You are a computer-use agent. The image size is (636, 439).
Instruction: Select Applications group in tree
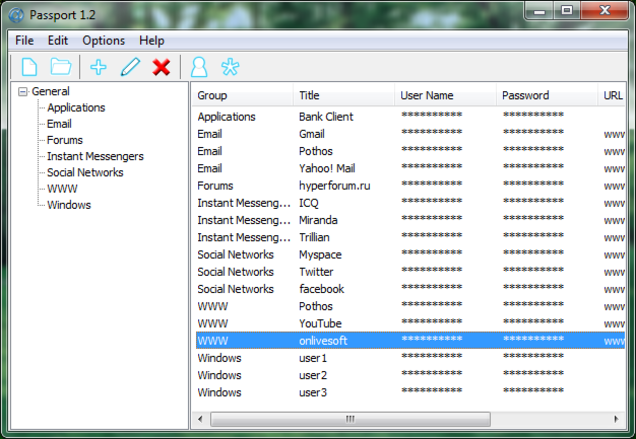point(76,108)
